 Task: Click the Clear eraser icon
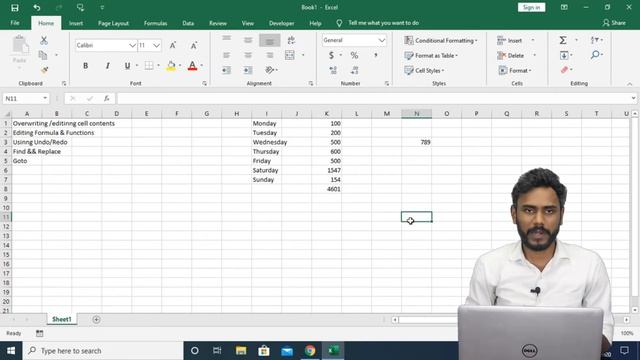pos(564,70)
